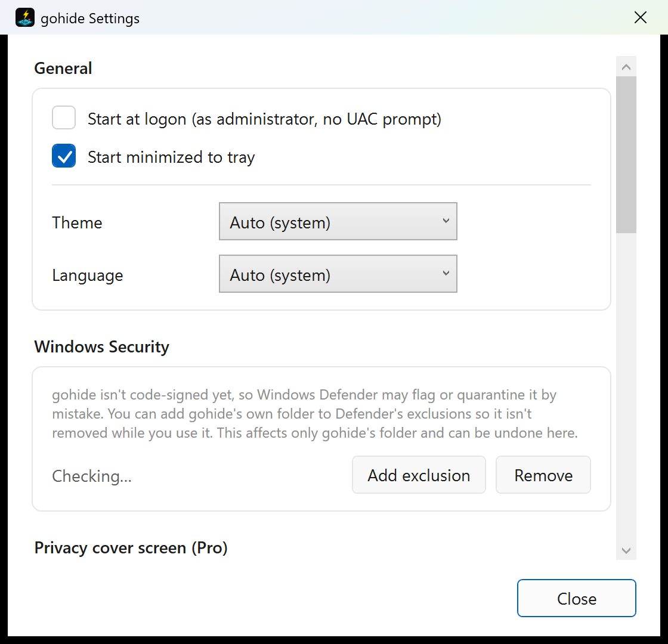Viewport: 668px width, 644px height.
Task: Close the settings window with the X icon
Action: click(641, 17)
